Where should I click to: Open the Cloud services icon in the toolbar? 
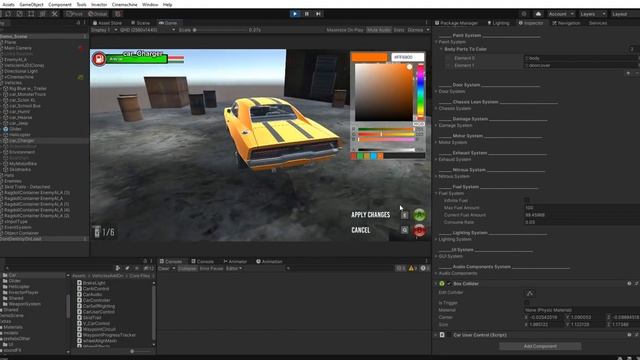coord(538,14)
